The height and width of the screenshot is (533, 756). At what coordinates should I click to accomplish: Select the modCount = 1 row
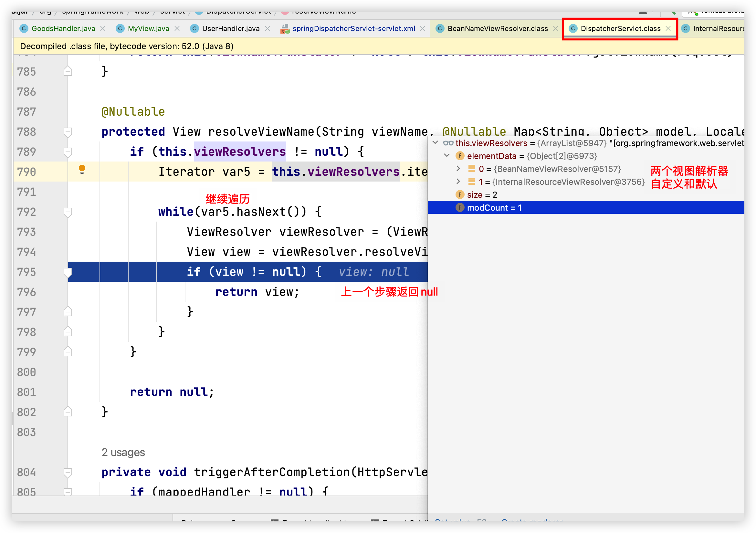[586, 208]
